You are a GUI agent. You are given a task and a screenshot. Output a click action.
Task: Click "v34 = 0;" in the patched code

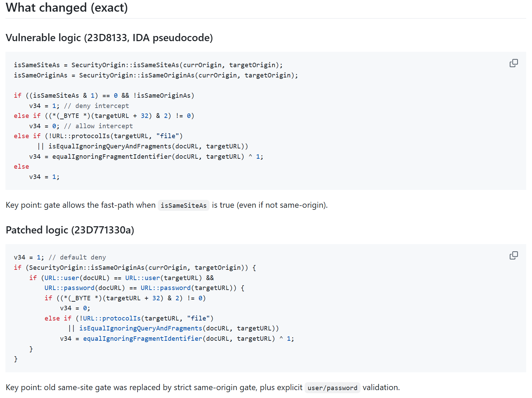point(75,308)
